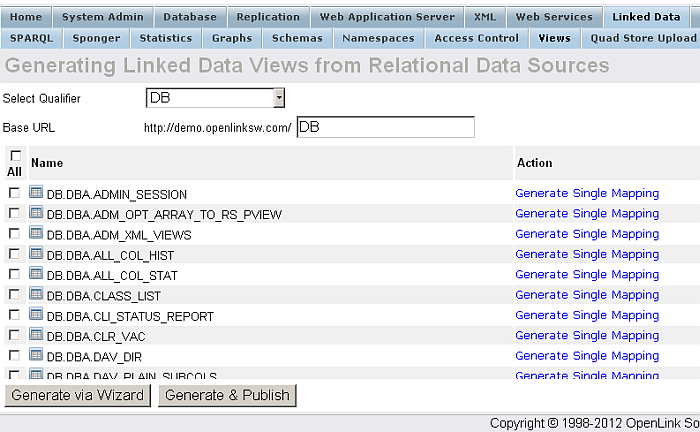Check the DB.DBA.ADM_OPT_ARRAY_TO_RS_PVIEW row checkbox

pos(14,213)
